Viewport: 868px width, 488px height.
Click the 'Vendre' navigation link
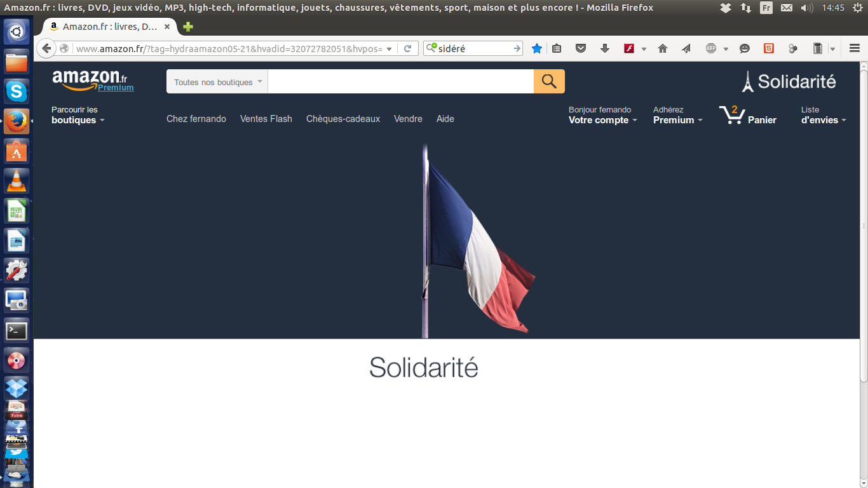click(x=408, y=119)
